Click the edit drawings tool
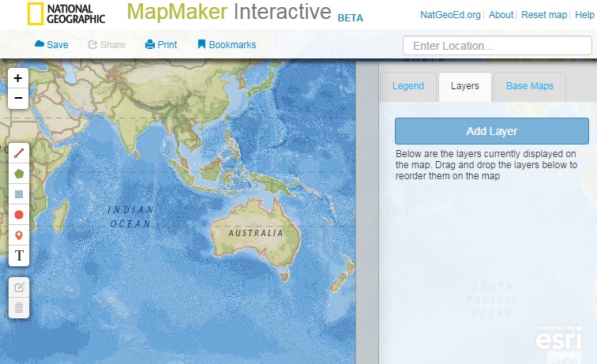This screenshot has height=364, width=597. tap(19, 287)
